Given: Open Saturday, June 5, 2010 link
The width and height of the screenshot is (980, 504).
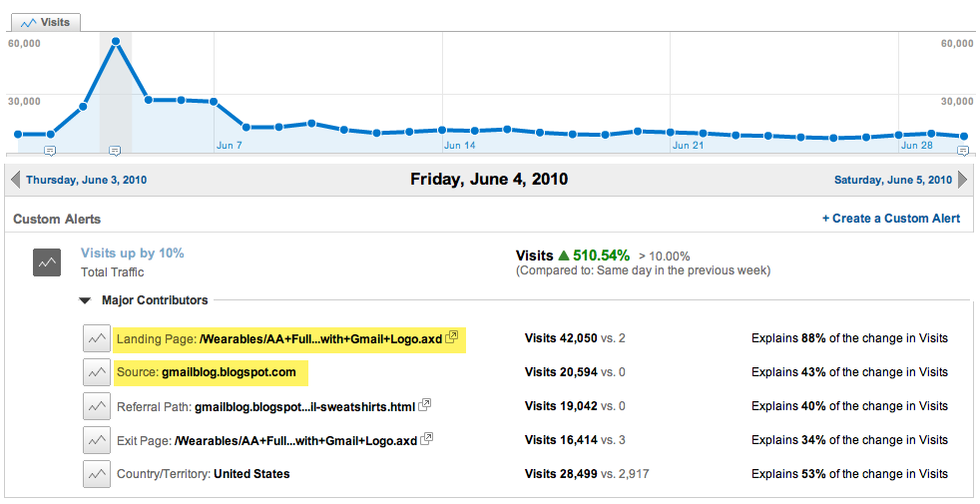Looking at the screenshot, I should point(893,180).
